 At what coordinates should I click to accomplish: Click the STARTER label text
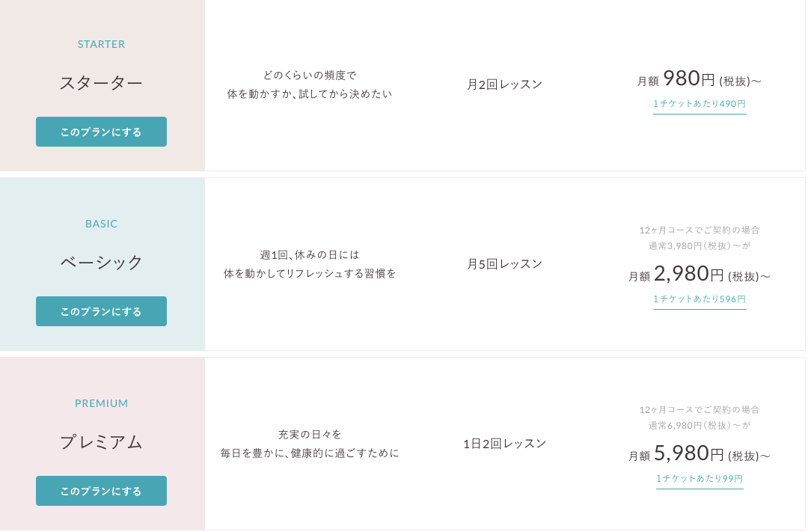(x=102, y=44)
